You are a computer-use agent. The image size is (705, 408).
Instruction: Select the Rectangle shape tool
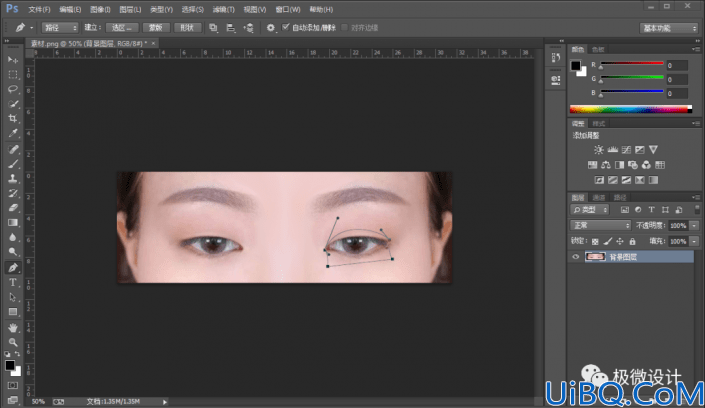tap(13, 312)
